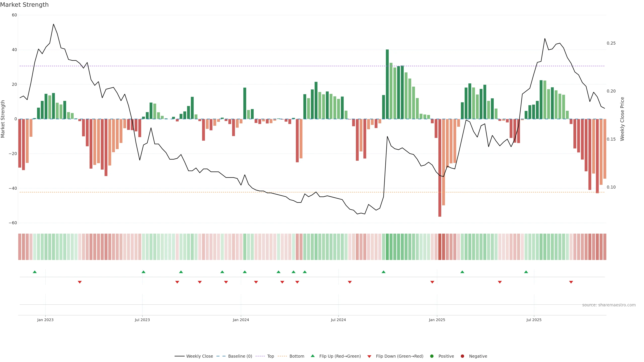Click the Weekly Close Price axis title
Viewport: 644px width, 362px height.
622,119
